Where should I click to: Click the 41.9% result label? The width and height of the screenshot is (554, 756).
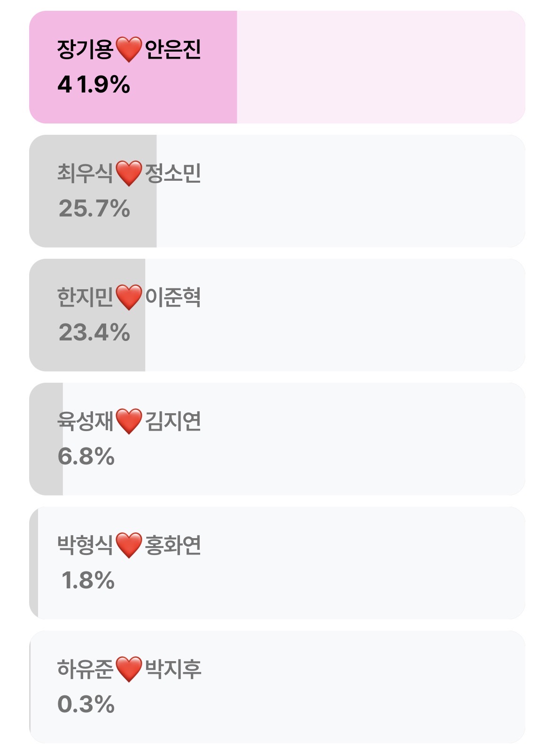[94, 85]
